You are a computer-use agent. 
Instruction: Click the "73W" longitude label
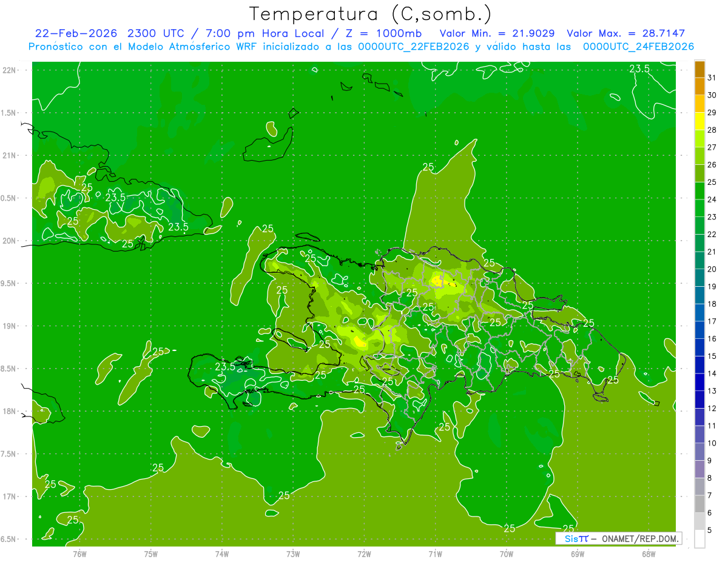tap(293, 554)
